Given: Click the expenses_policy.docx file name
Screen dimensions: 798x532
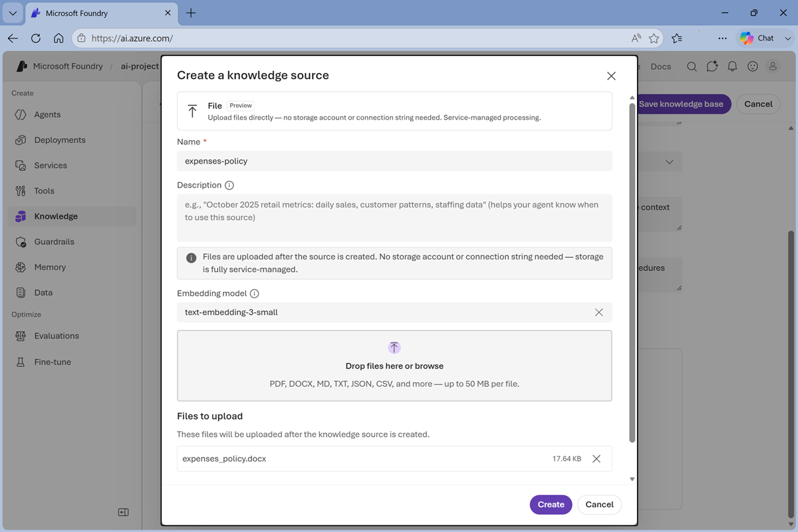Looking at the screenshot, I should click(x=224, y=459).
